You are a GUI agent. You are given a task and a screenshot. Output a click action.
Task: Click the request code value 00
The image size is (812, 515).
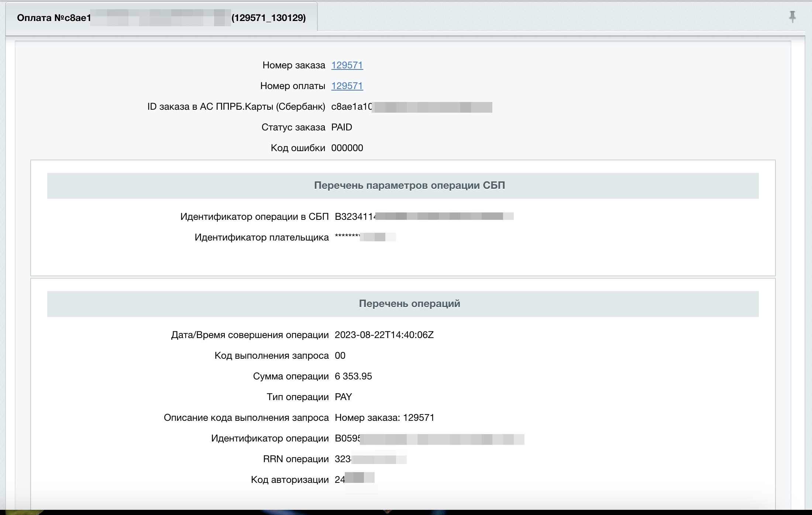(340, 355)
